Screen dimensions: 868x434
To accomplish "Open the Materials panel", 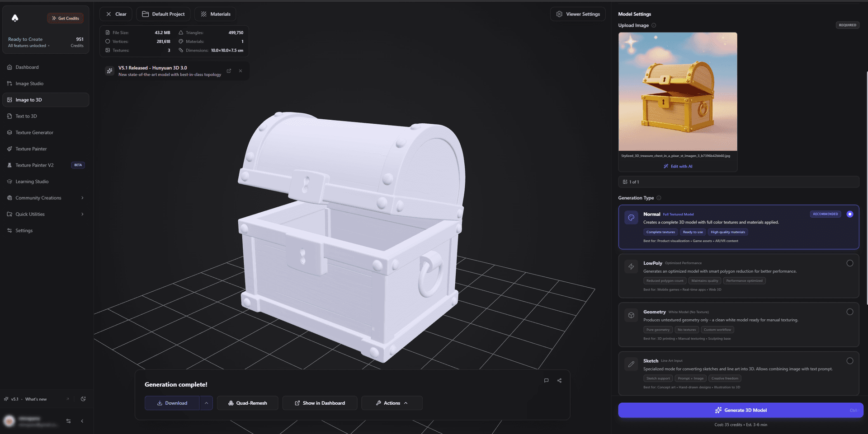I will point(215,14).
